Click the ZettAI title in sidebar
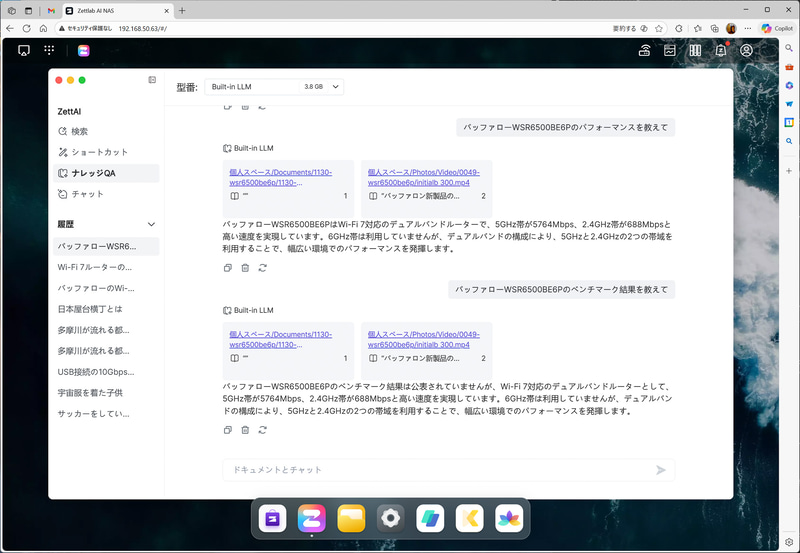The height and width of the screenshot is (553, 800). (x=69, y=112)
